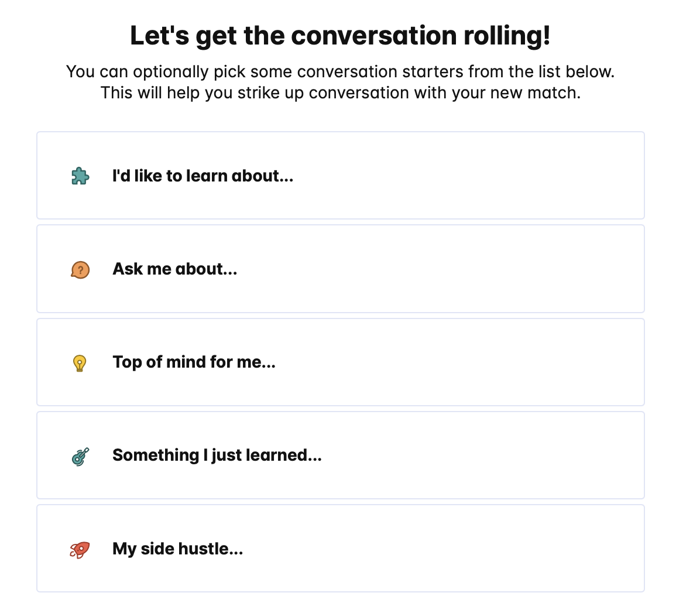700x603 pixels.
Task: Expand the learn-about starter card's empty area
Action: [468, 176]
